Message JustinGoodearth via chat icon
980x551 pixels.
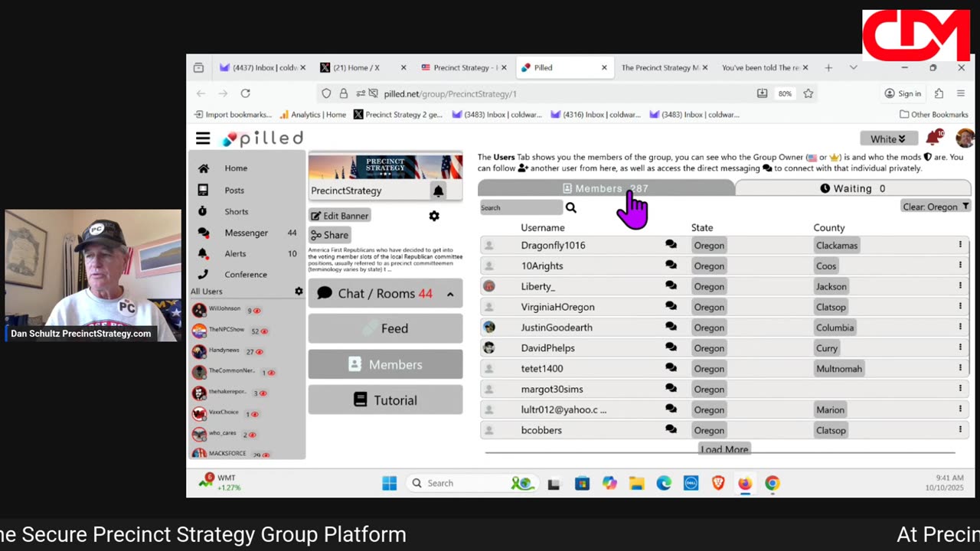(x=671, y=327)
